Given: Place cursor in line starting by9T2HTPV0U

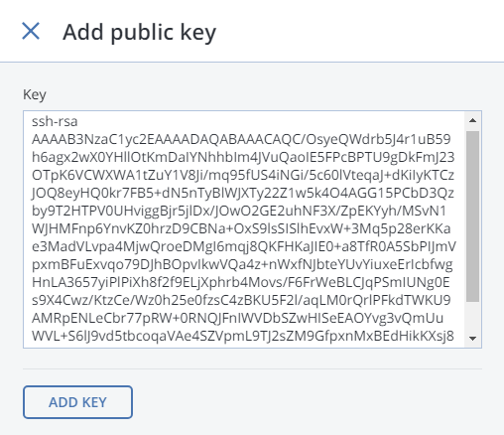Looking at the screenshot, I should pyautogui.click(x=239, y=211).
